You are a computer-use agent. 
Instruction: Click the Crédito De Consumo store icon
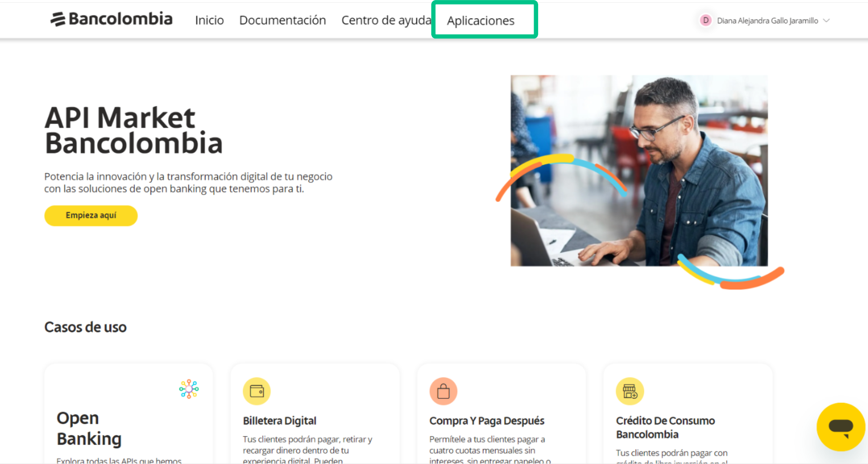point(630,391)
